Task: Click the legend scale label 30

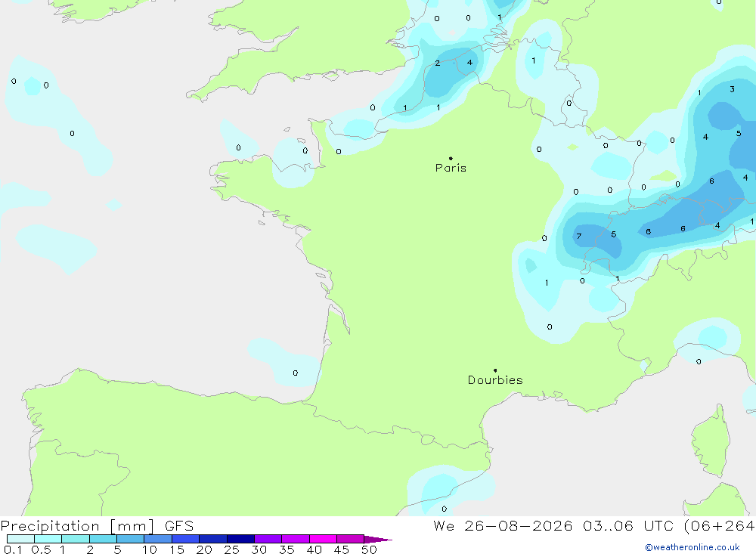Action: 259,549
